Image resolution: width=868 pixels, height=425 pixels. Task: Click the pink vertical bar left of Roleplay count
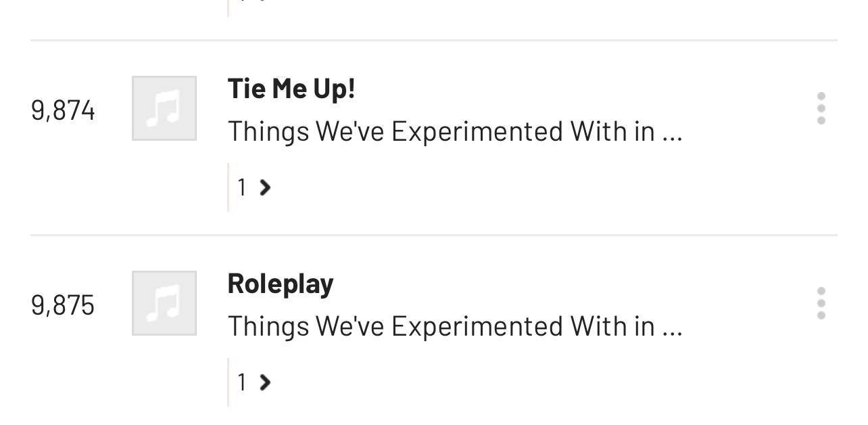[x=228, y=382]
